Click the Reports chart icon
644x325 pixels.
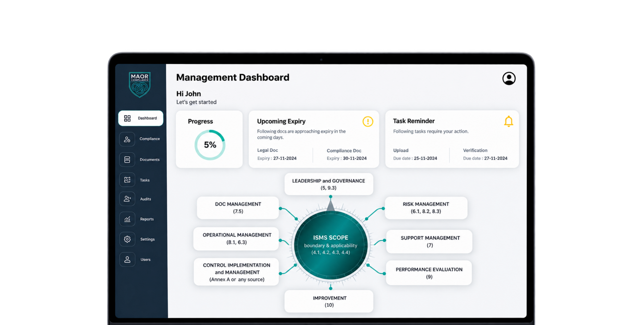click(127, 219)
